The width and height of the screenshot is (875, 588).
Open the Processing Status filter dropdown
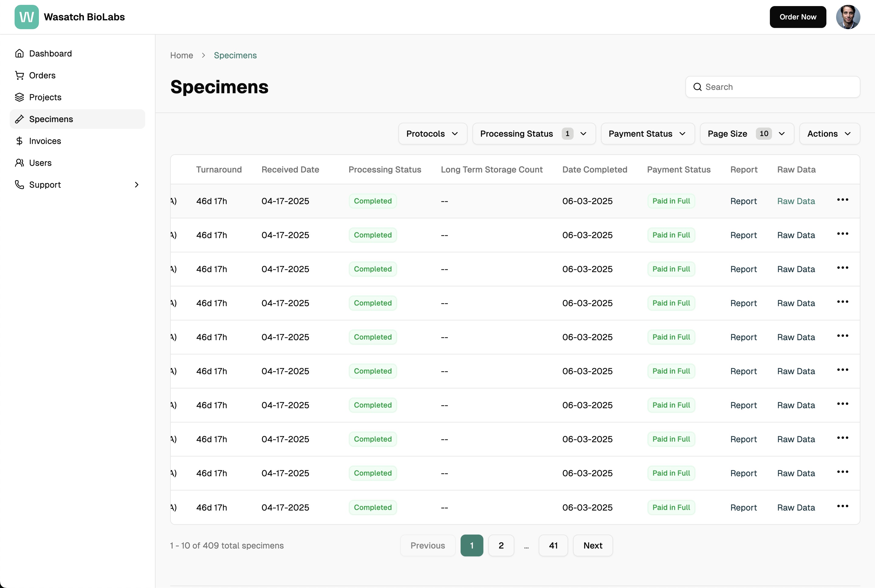[533, 134]
